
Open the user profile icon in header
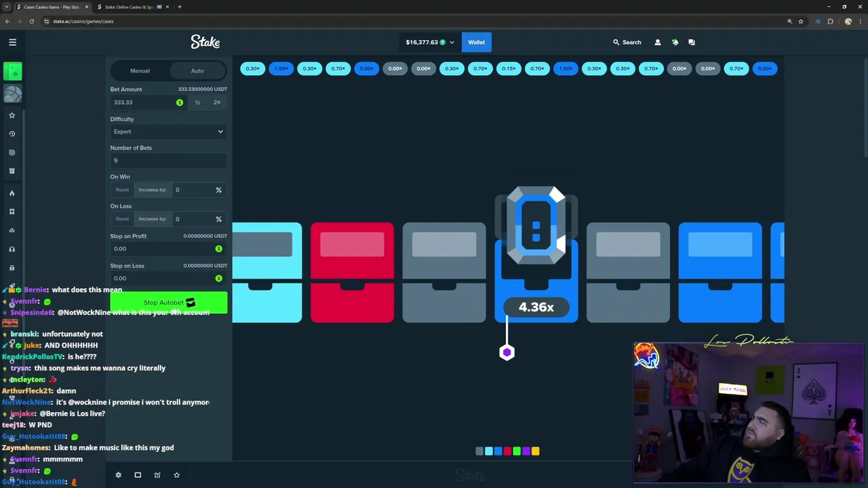click(x=657, y=42)
